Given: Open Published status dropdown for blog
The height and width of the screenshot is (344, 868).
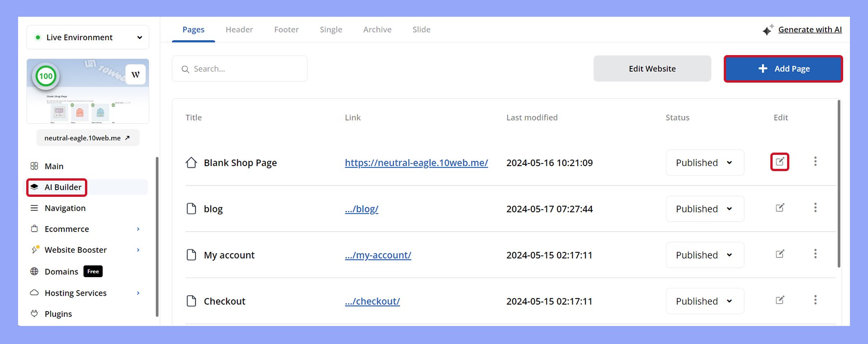Looking at the screenshot, I should (x=704, y=209).
